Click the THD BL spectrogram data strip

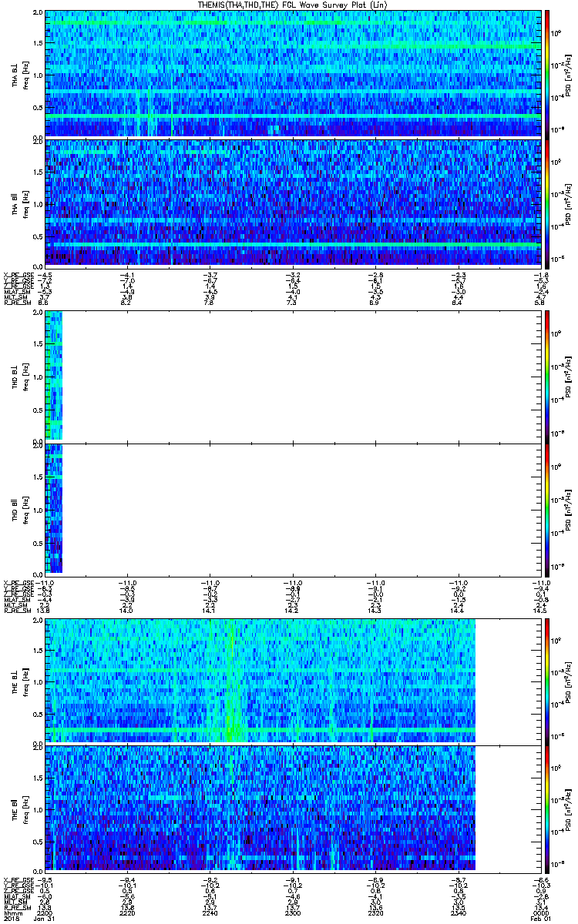pos(54,375)
